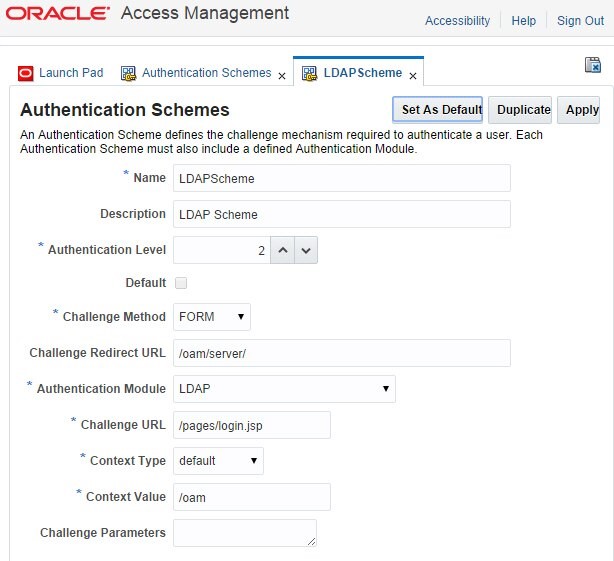Click the Authentication Level number field
614x561 pixels.
pos(222,250)
